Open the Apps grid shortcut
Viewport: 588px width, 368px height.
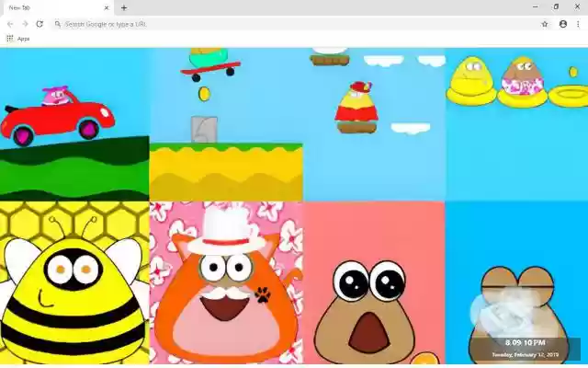(10, 39)
